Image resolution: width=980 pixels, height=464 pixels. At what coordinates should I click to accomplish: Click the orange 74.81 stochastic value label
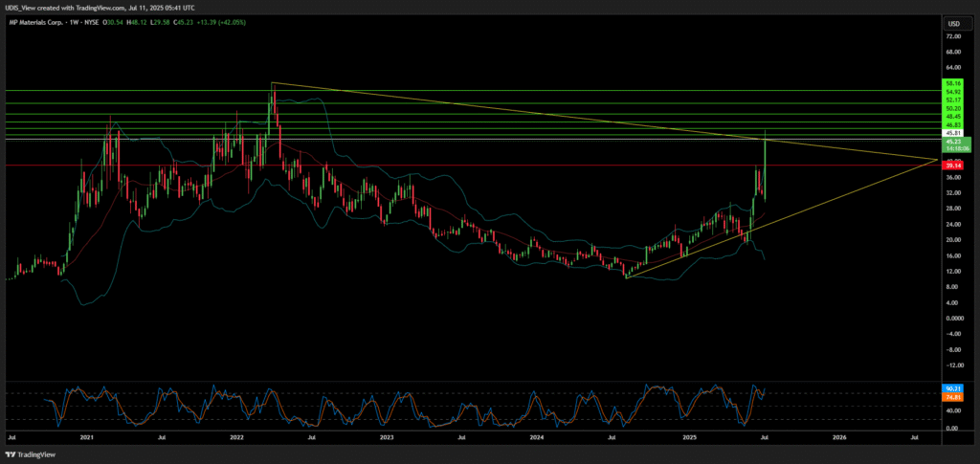(953, 396)
